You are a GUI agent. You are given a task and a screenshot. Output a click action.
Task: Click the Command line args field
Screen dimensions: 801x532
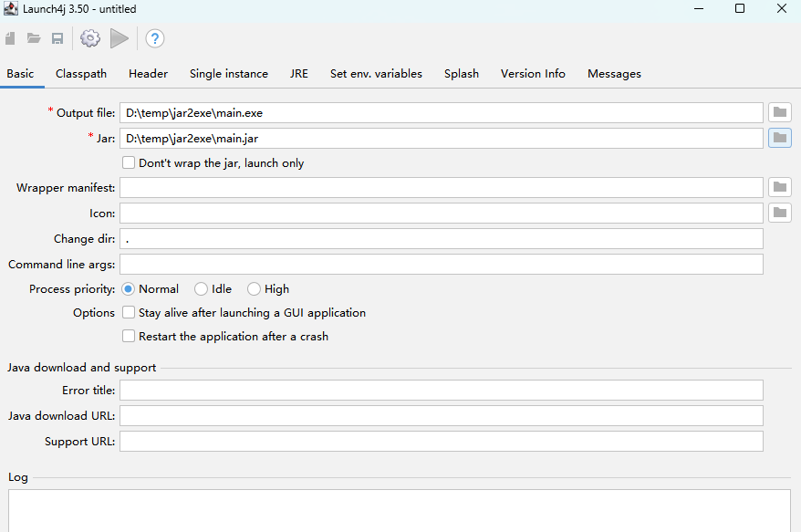(x=442, y=265)
